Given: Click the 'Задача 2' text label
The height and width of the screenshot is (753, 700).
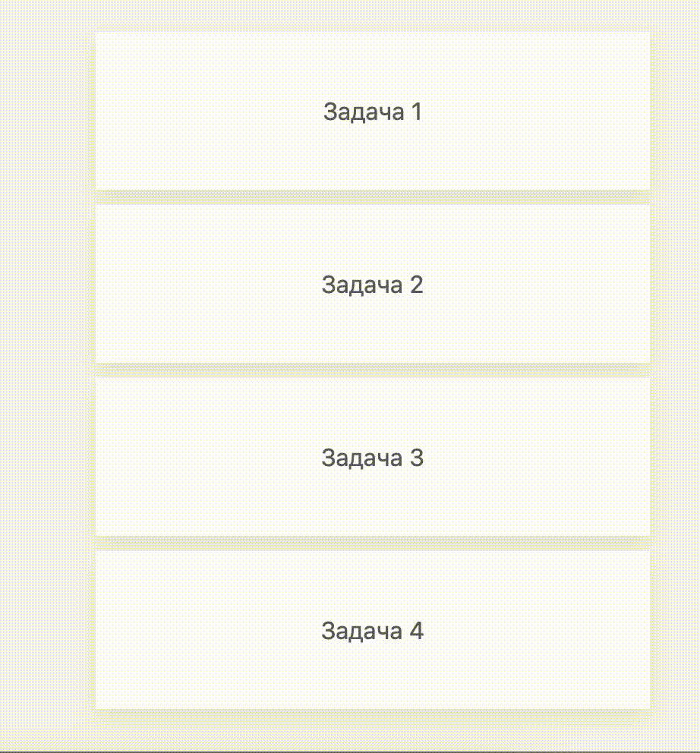Looking at the screenshot, I should [372, 285].
